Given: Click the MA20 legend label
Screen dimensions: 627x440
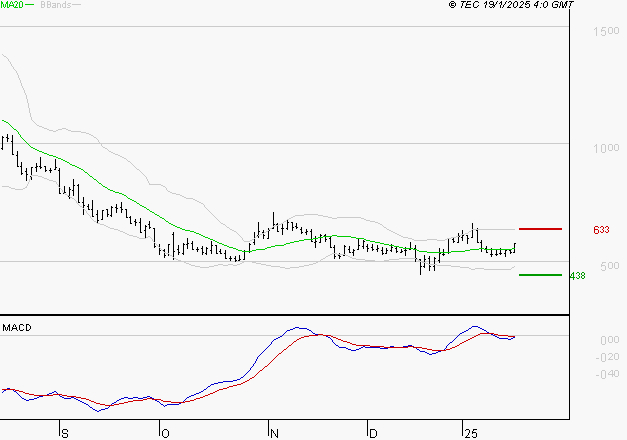Looking at the screenshot, I should pyautogui.click(x=12, y=5).
